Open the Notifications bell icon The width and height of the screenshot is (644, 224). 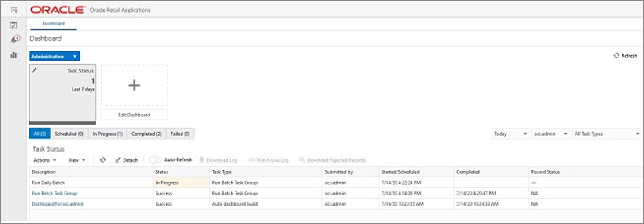[15, 40]
